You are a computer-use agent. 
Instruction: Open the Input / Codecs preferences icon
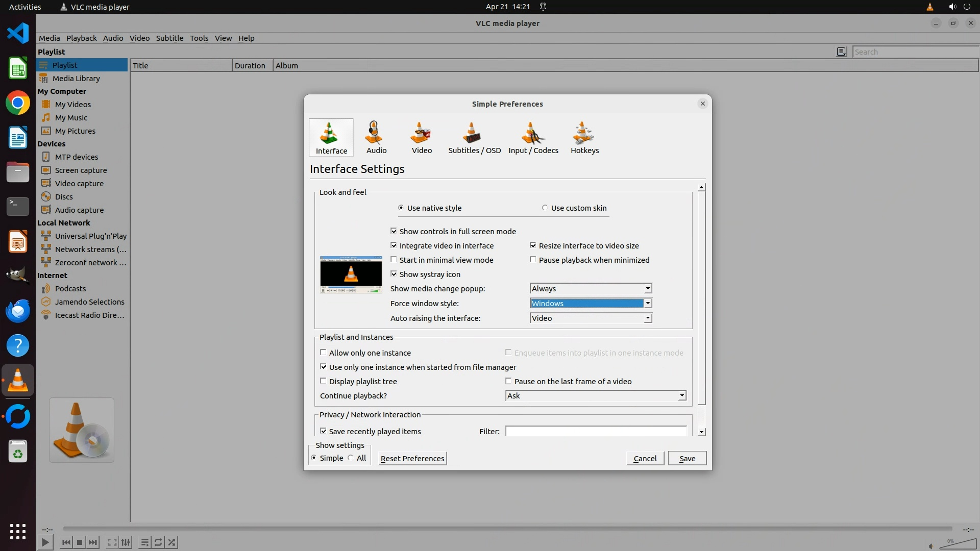pyautogui.click(x=533, y=137)
